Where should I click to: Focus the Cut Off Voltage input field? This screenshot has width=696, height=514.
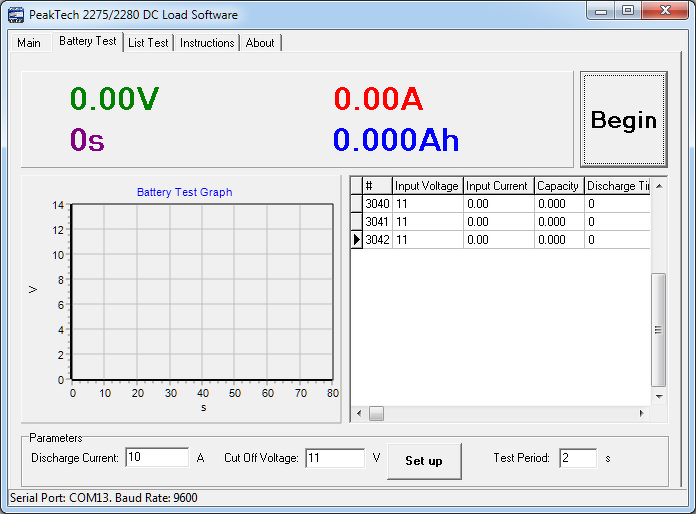click(335, 458)
